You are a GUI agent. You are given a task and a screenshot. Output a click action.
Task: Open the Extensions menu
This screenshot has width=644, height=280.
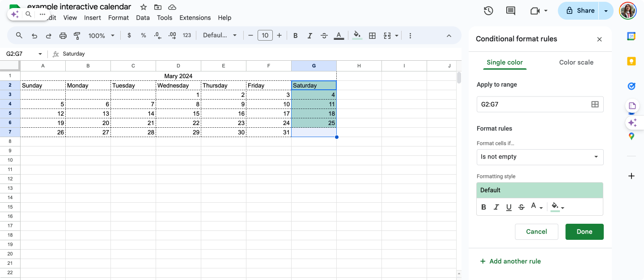195,18
